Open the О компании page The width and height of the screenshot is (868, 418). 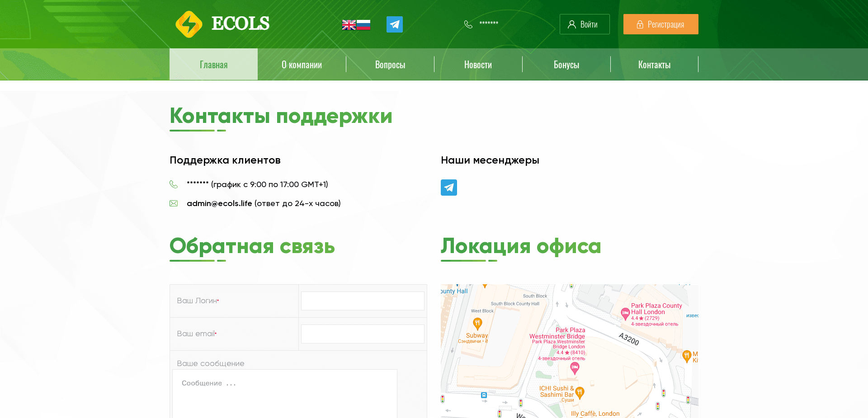pos(302,64)
